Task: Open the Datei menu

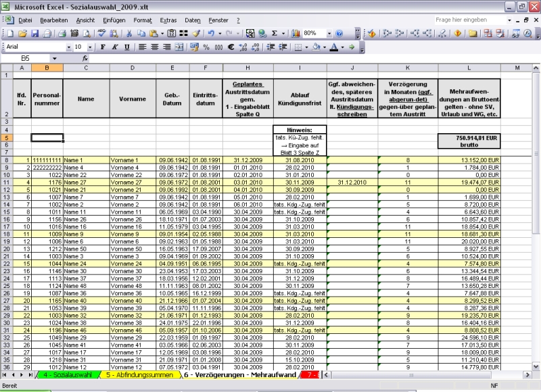Action: pyautogui.click(x=25, y=20)
